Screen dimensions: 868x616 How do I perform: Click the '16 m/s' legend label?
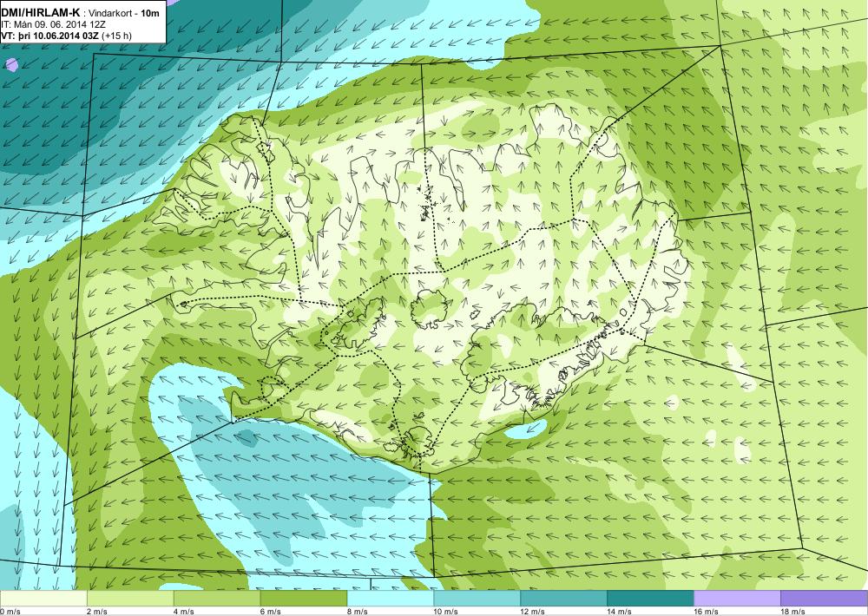[x=707, y=612]
